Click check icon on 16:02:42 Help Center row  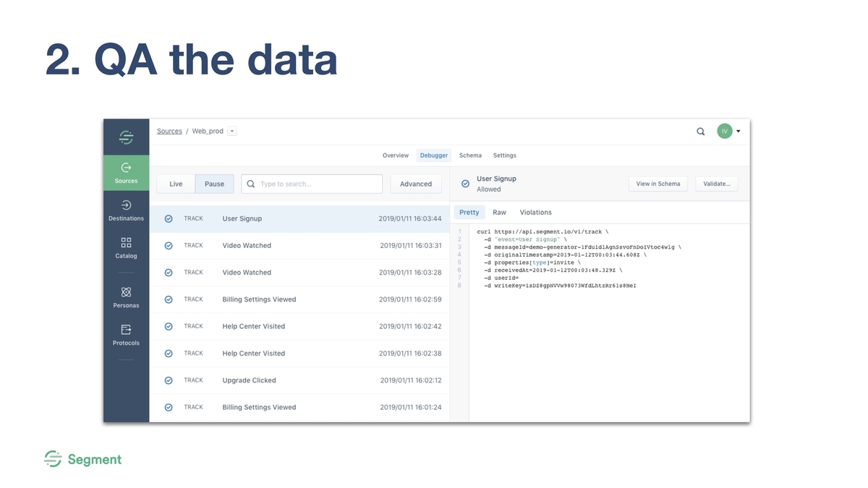[x=169, y=326]
